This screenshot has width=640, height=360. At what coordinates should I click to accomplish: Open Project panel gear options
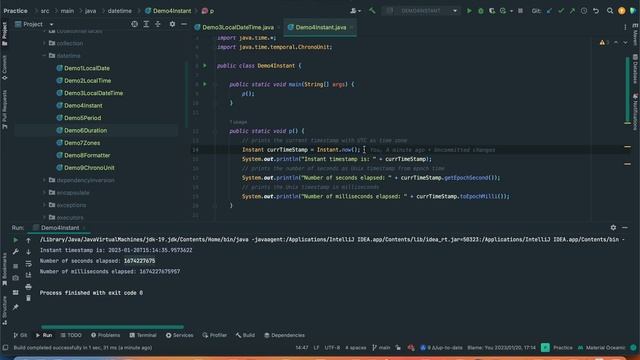[172, 24]
